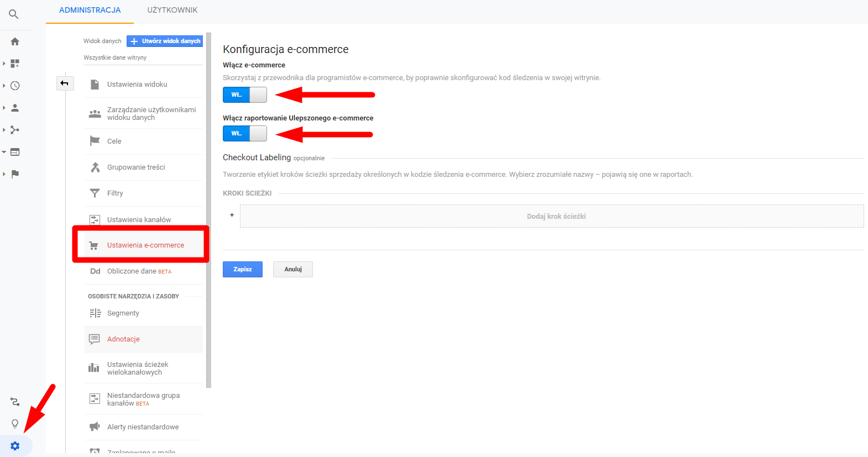Click the Utwórz widok danych button

(x=165, y=41)
